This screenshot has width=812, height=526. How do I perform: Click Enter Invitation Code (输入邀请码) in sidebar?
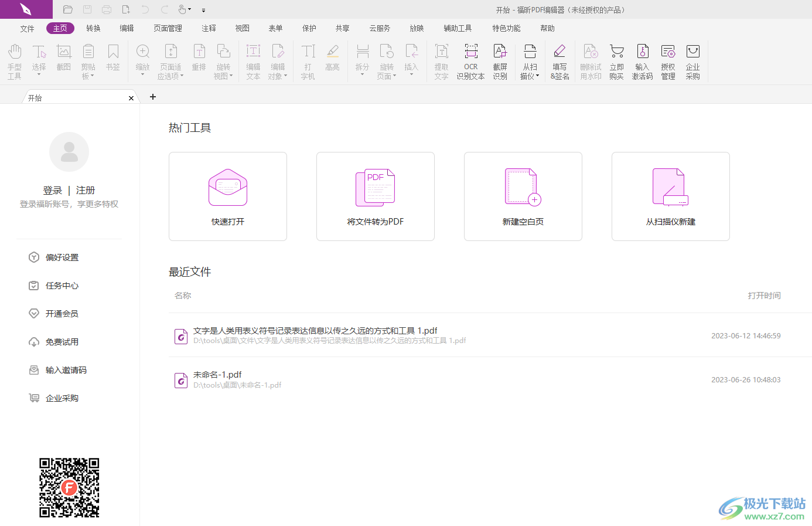click(x=58, y=370)
